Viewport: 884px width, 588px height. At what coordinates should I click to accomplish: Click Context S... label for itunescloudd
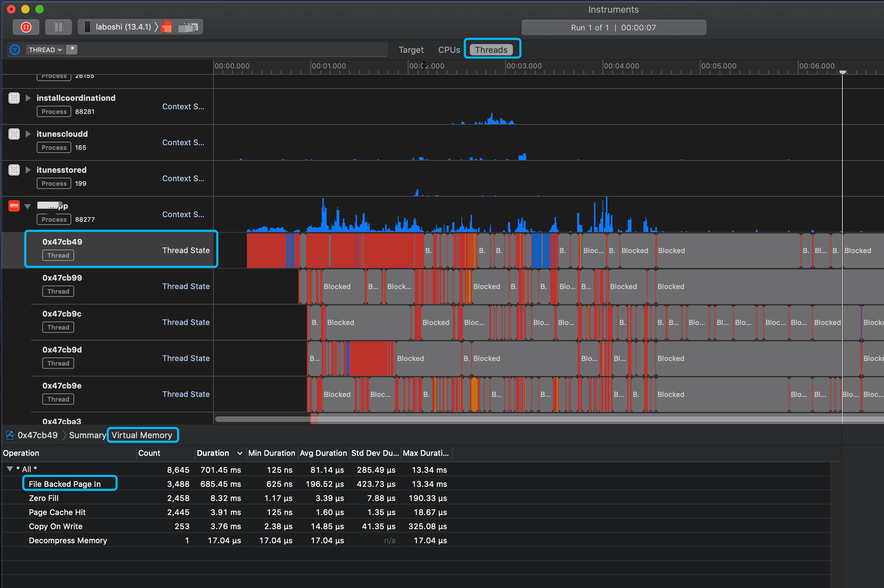[x=183, y=142]
